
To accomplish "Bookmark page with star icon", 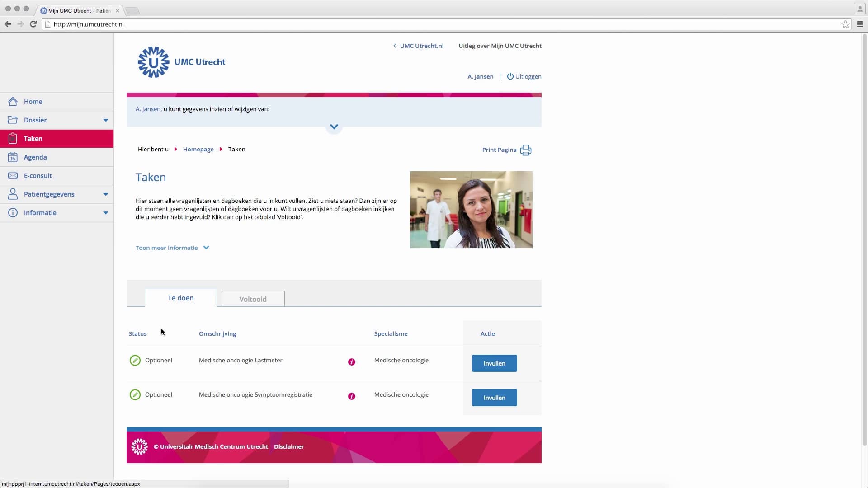I will point(845,24).
